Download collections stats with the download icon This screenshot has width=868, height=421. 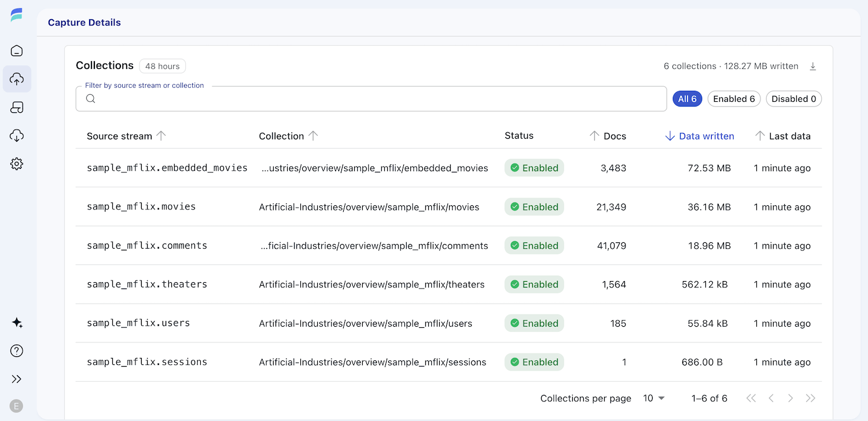pyautogui.click(x=812, y=67)
